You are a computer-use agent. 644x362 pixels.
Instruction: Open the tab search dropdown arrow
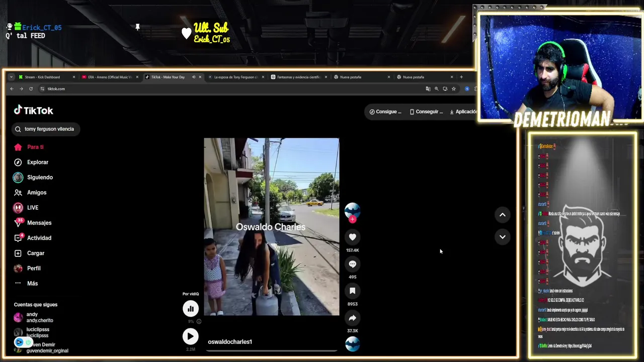click(x=11, y=77)
